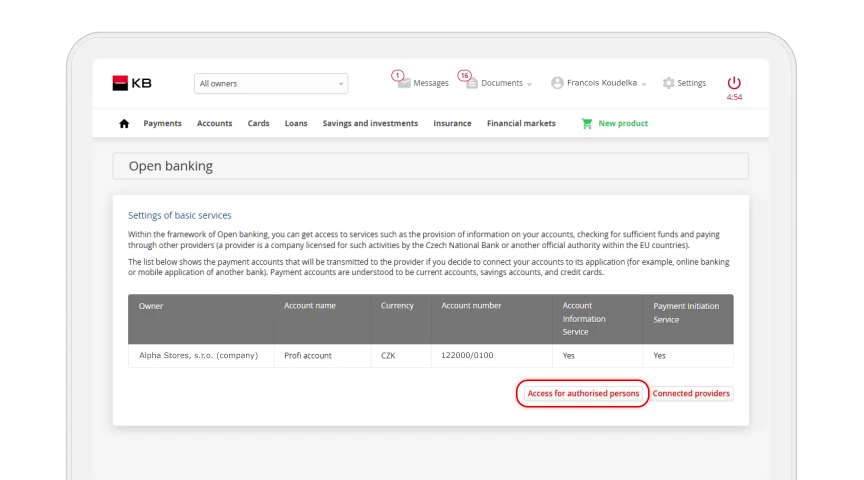Click the Messages notification badge

[x=397, y=75]
